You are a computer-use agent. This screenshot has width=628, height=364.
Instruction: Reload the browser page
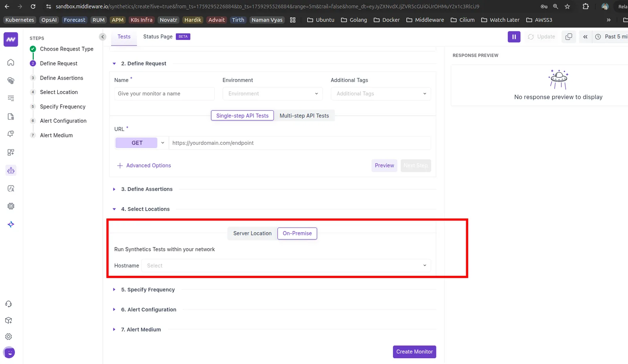pos(33,6)
